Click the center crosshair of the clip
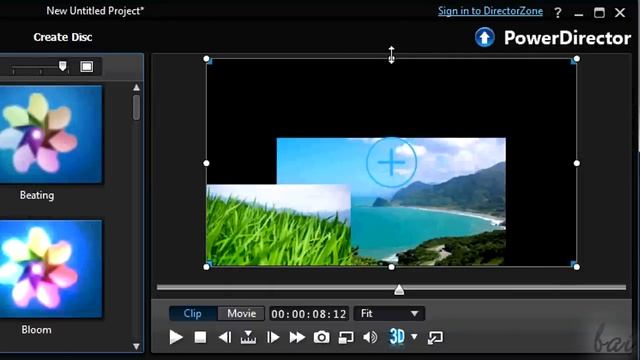Viewport: 640px width, 360px height. pos(391,162)
